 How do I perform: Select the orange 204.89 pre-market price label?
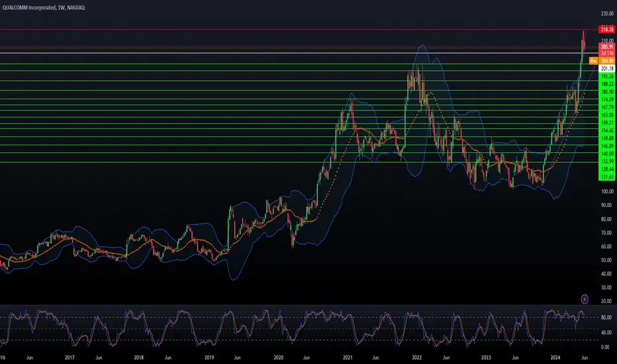coord(607,61)
